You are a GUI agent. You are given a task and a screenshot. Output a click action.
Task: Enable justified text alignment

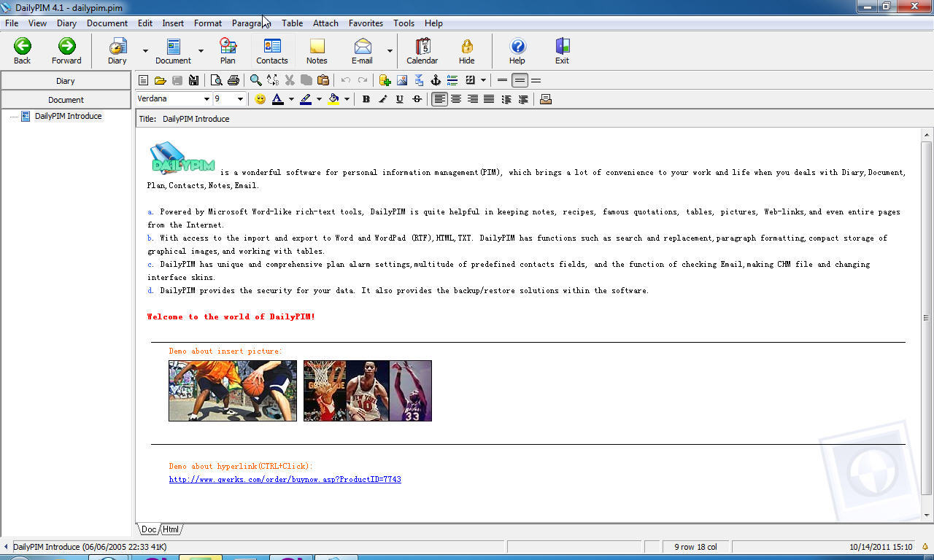coord(489,99)
